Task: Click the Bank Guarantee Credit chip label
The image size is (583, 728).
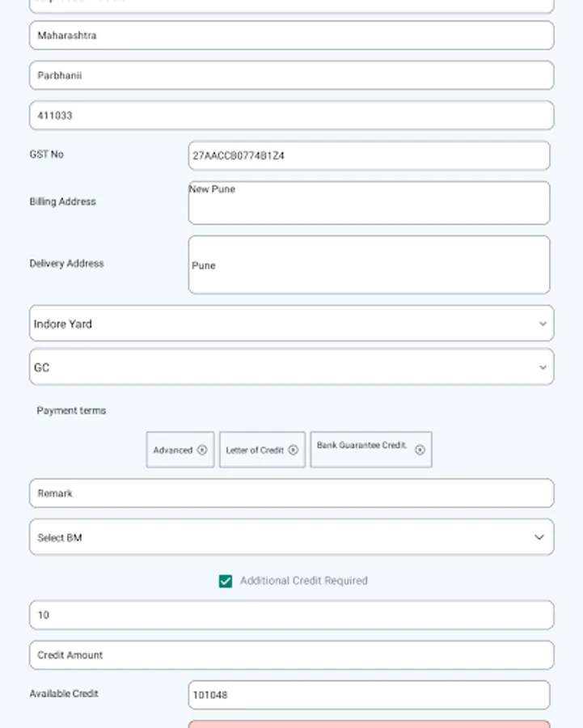Action: click(361, 446)
